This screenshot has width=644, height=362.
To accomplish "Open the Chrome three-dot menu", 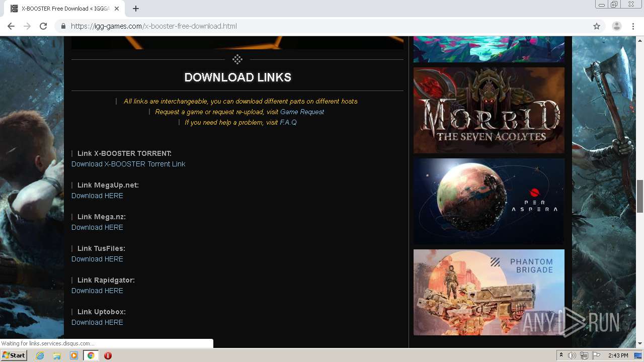I will pos(633,26).
